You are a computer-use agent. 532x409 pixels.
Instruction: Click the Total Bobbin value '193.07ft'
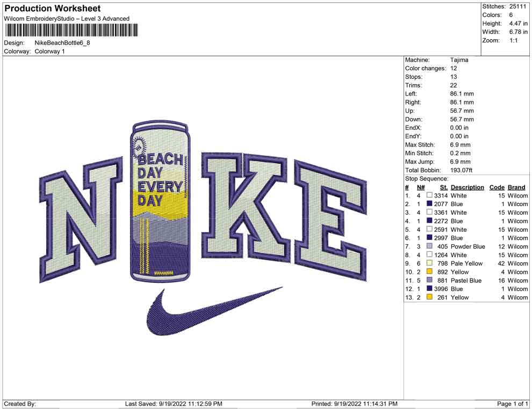461,170
